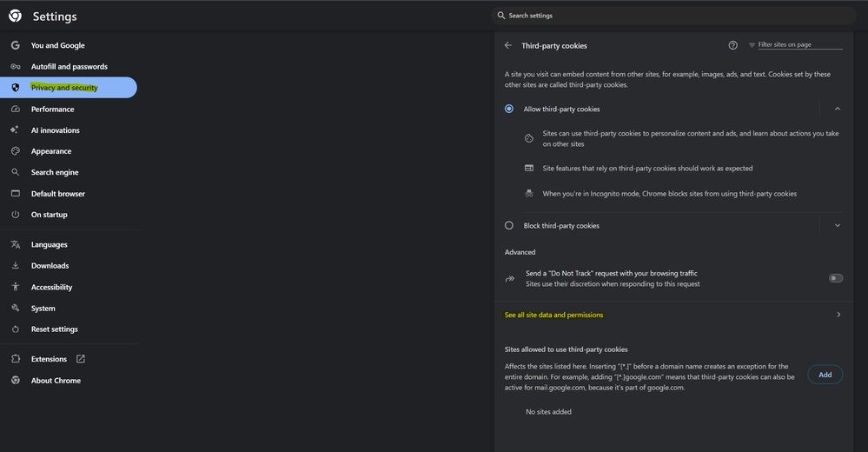Go back using the arrow beside Third-party cookies
Viewport: 868px width, 452px height.
(x=508, y=45)
